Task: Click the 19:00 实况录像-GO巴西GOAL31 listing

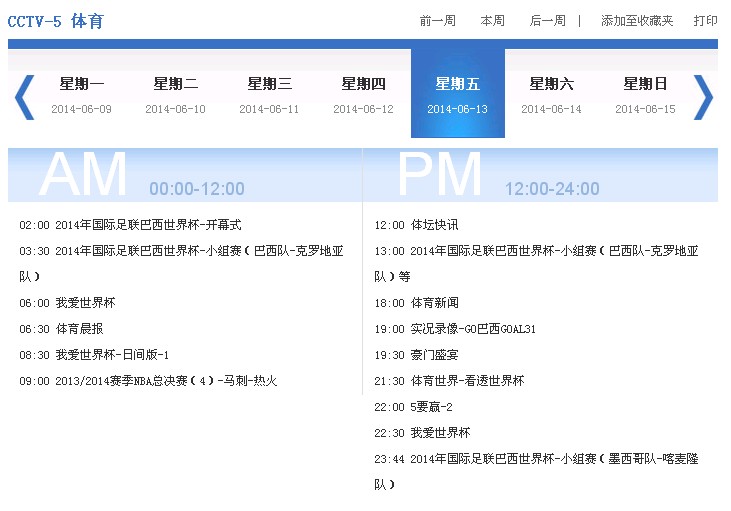Action: 455,329
